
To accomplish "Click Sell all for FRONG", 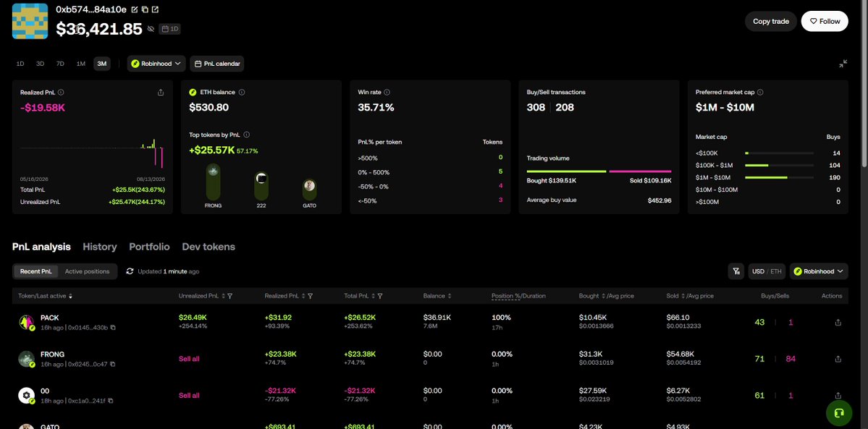I will click(x=189, y=359).
